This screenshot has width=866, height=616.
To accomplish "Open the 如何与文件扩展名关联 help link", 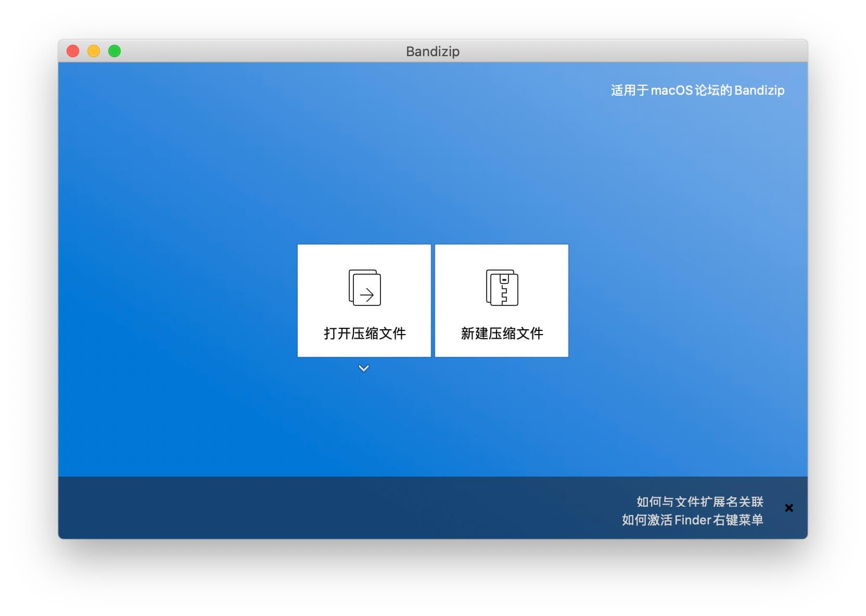I will click(x=700, y=502).
